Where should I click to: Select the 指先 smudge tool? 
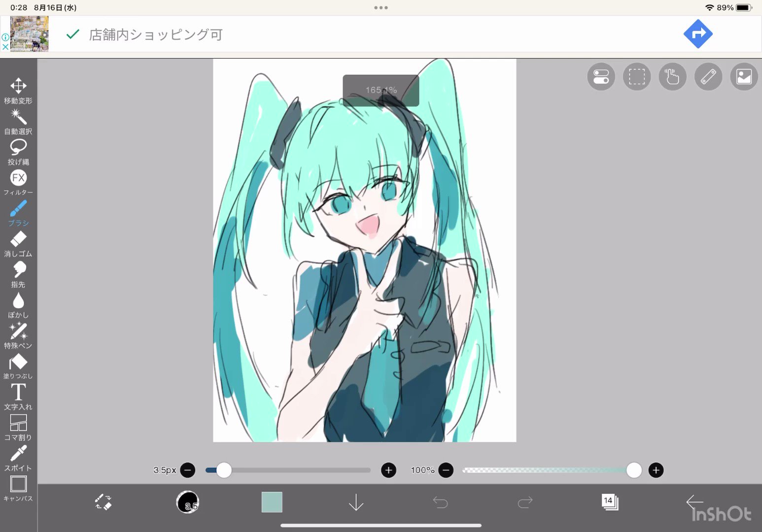point(18,274)
